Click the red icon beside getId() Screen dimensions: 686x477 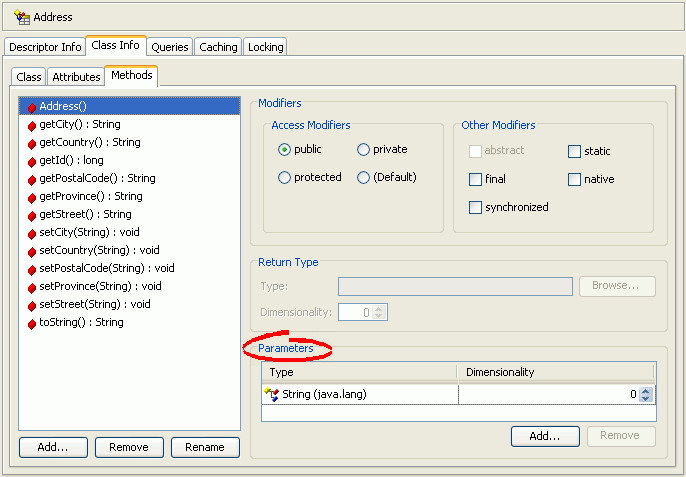32,161
